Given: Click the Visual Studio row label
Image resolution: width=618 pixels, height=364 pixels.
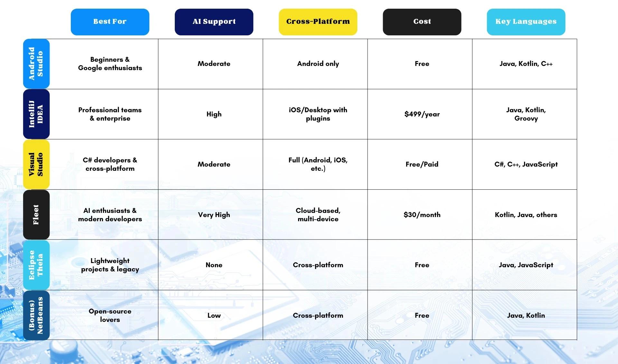Looking at the screenshot, I should 36,164.
